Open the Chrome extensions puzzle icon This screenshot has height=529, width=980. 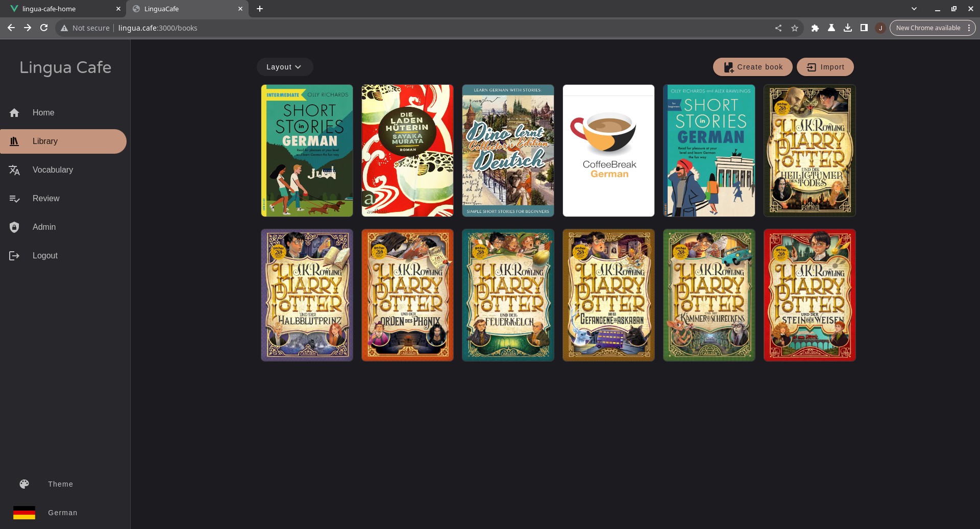[815, 28]
